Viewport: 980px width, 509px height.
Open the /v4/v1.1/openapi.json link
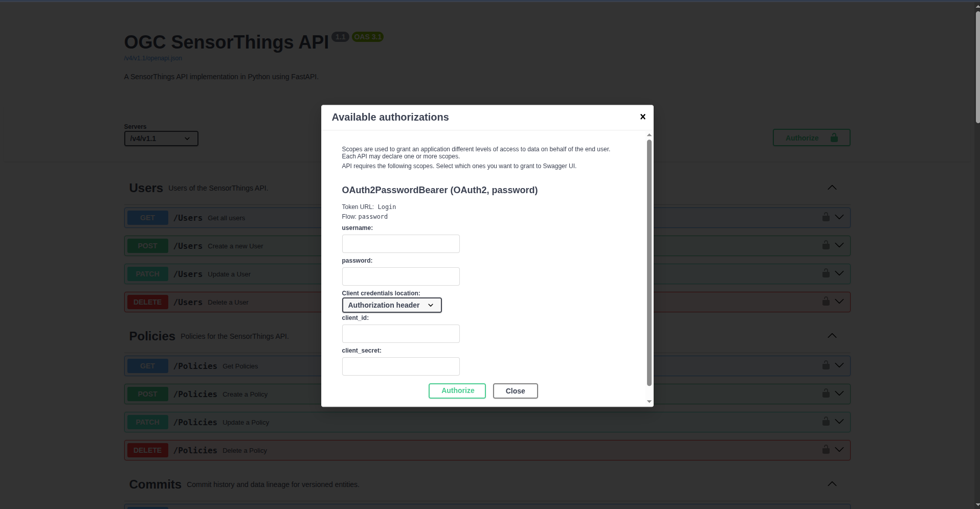[x=153, y=58]
